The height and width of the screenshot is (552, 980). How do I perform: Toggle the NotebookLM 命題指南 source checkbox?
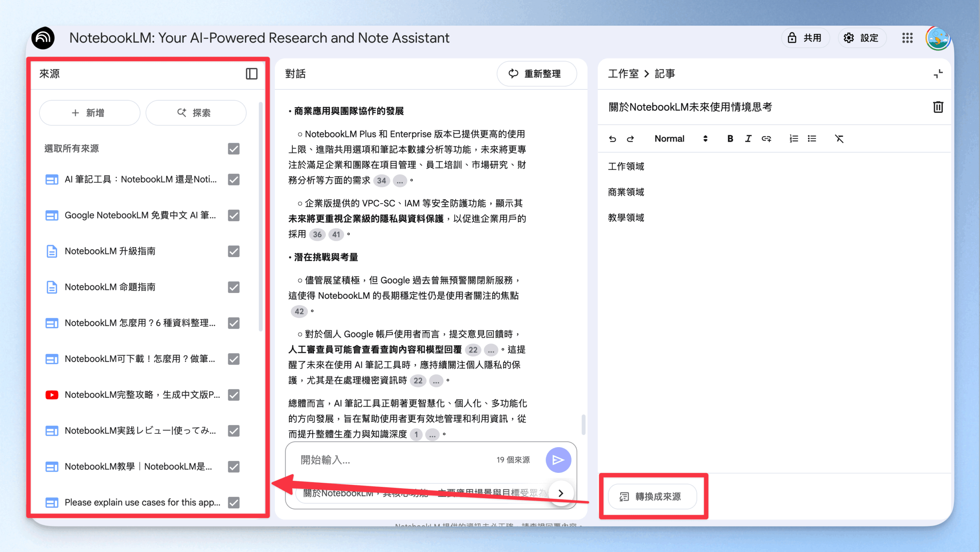click(x=234, y=287)
